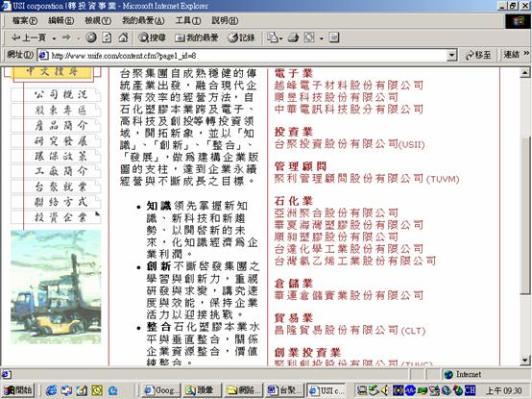Click the Mail toolbar icon
The width and height of the screenshot is (532, 399).
(x=272, y=37)
